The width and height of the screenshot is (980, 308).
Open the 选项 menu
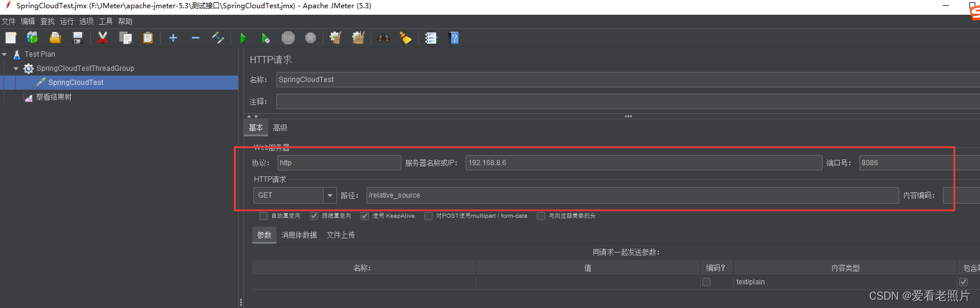[86, 21]
